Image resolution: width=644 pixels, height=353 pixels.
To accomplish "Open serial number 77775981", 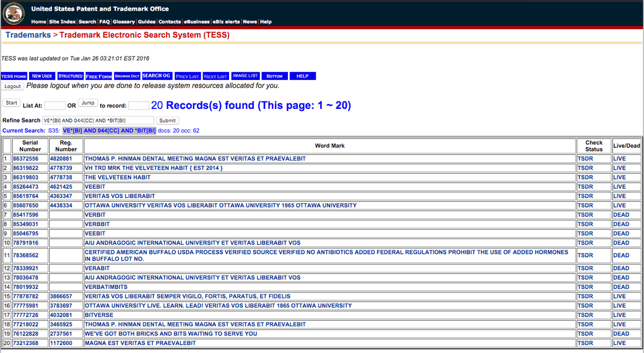I will point(25,306).
